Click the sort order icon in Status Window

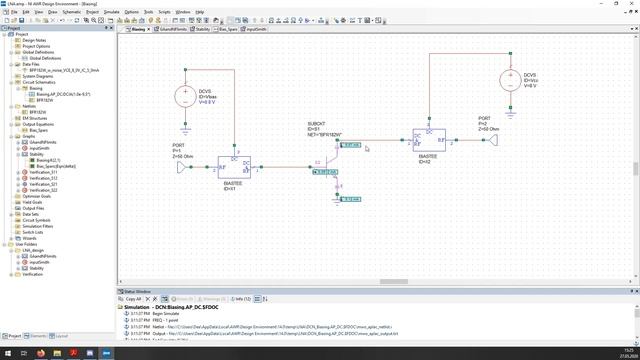pos(265,299)
